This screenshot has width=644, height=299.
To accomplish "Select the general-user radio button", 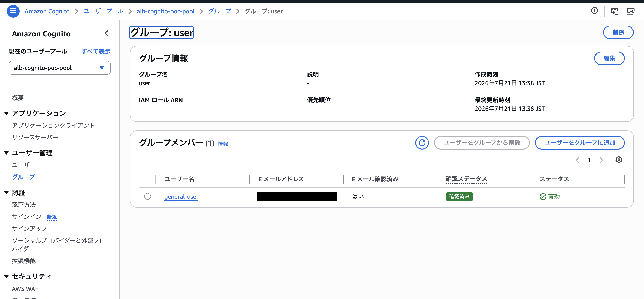I will tap(148, 197).
